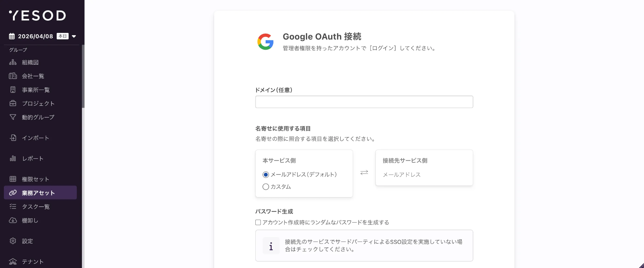The width and height of the screenshot is (644, 268).
Task: Enable random password generation checkbox
Action: 258,223
